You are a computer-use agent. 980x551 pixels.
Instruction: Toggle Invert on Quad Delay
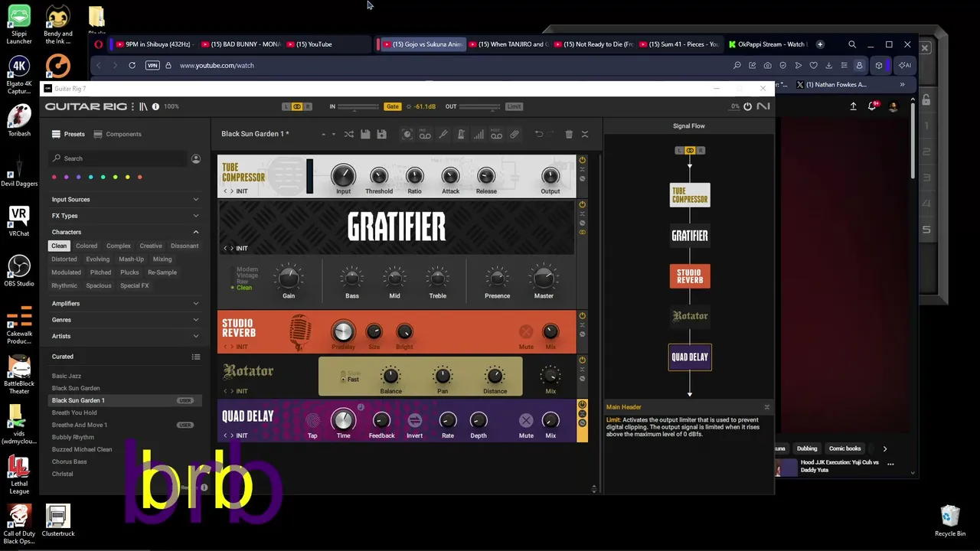click(x=414, y=420)
